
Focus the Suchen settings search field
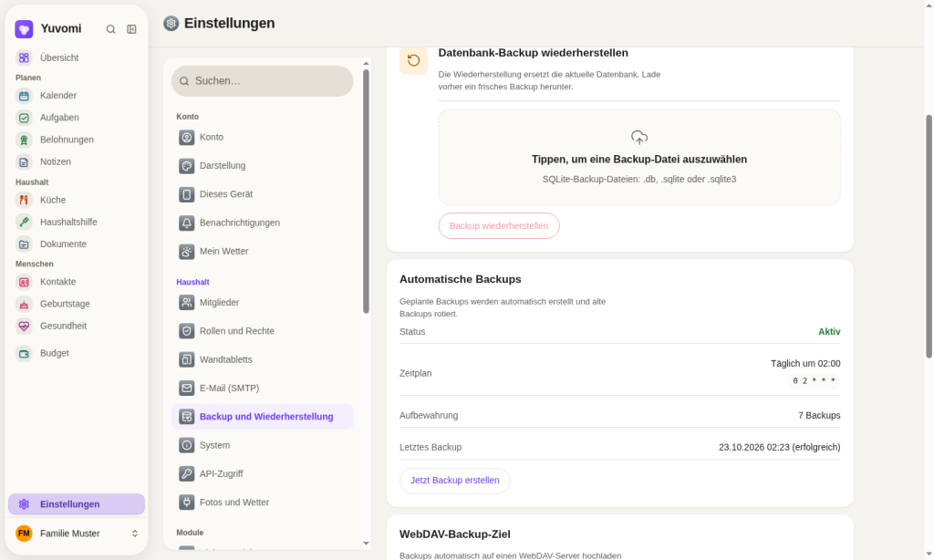click(262, 81)
